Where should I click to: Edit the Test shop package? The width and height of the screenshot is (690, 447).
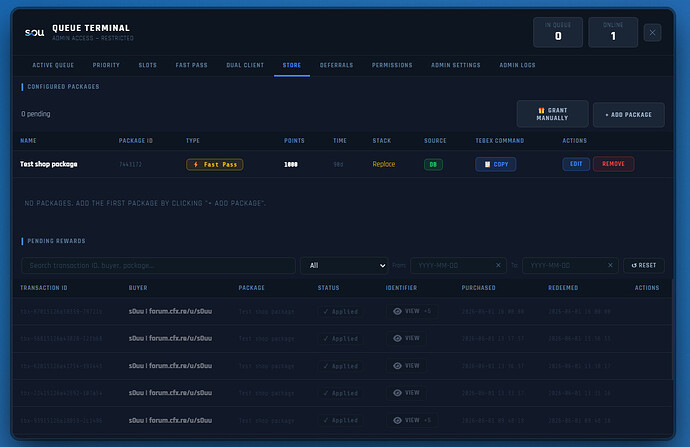pos(576,164)
